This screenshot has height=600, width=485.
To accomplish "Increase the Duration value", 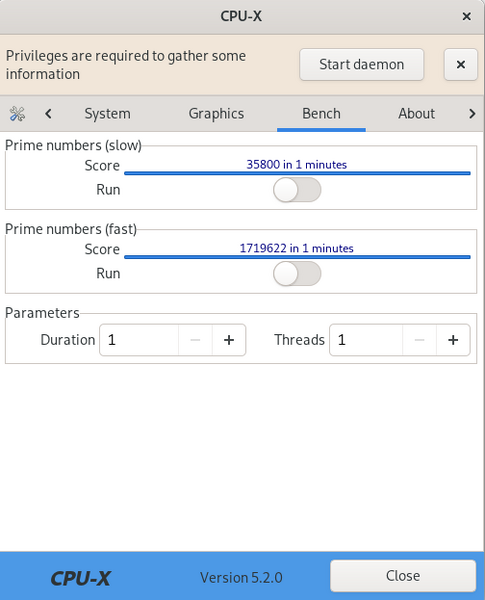I will pos(229,340).
